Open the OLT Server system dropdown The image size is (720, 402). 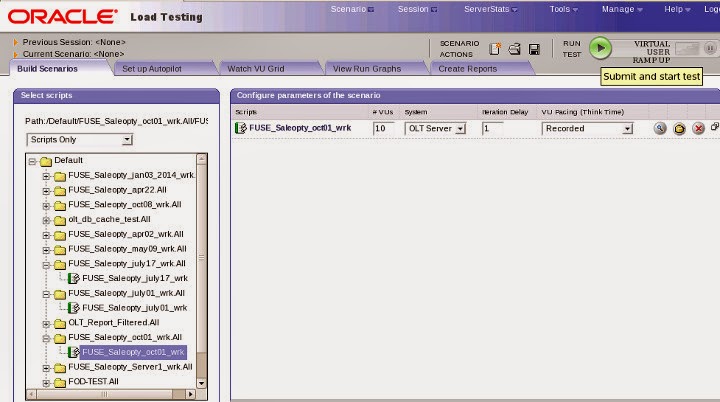coord(460,129)
